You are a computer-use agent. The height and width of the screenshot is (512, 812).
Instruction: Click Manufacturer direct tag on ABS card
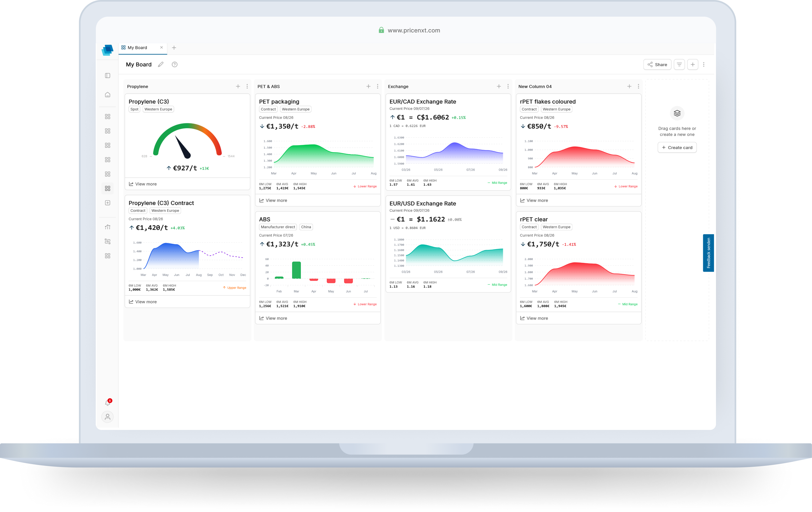(x=278, y=227)
